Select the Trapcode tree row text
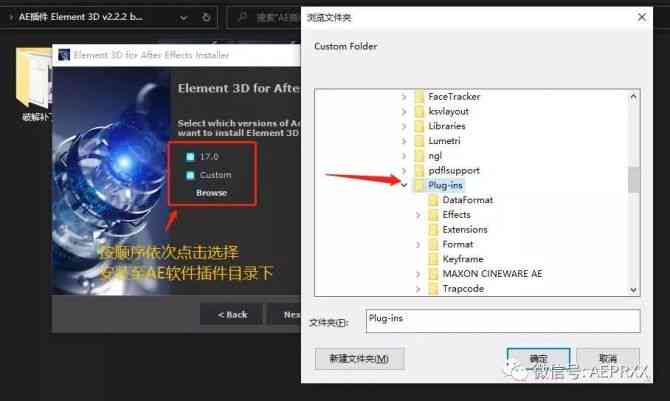Screen dimensions: 670x401 pyautogui.click(x=463, y=289)
